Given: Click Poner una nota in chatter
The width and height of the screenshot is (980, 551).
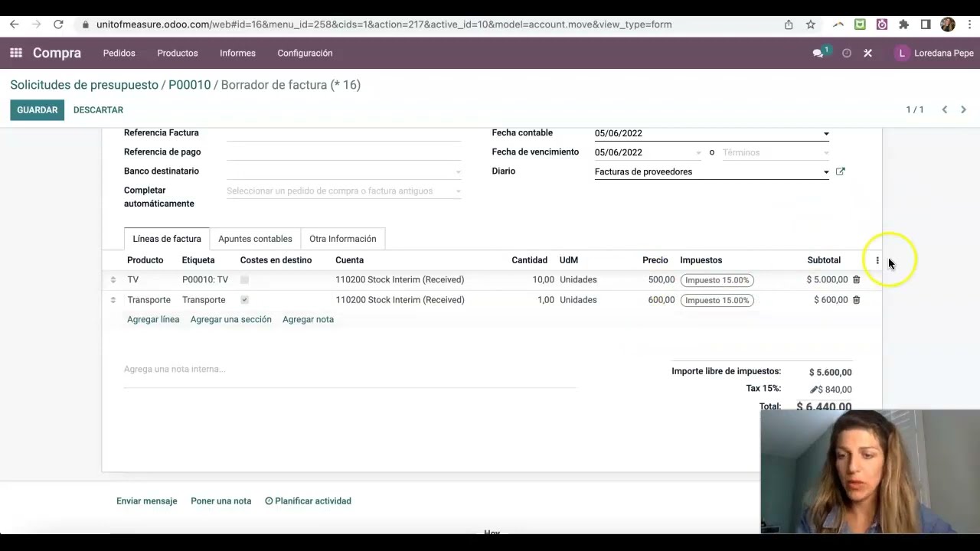Looking at the screenshot, I should 221,501.
